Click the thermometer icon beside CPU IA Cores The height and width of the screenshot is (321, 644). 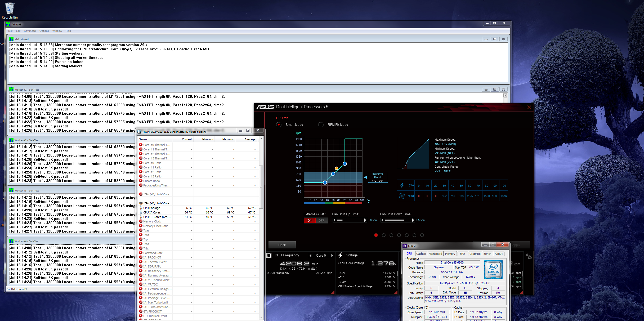click(x=141, y=212)
